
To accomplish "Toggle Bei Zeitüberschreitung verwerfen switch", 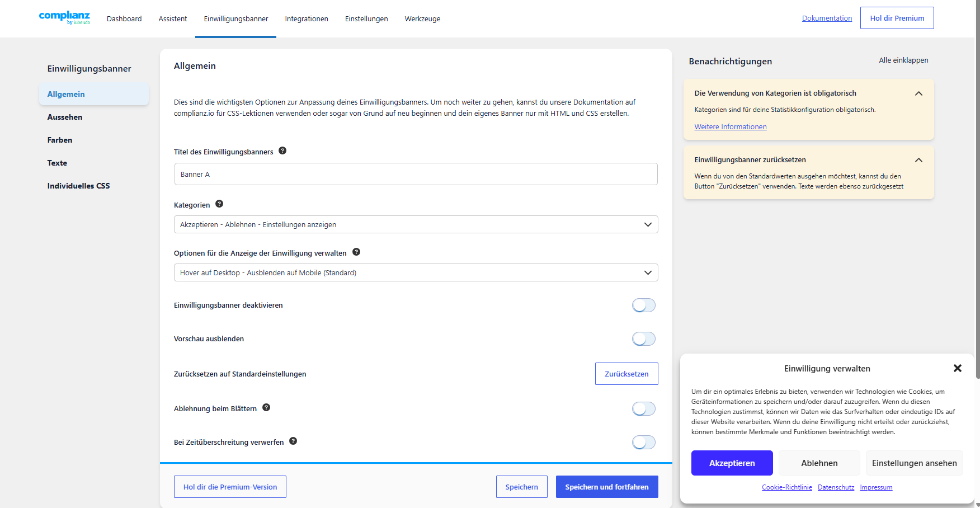I will (644, 442).
